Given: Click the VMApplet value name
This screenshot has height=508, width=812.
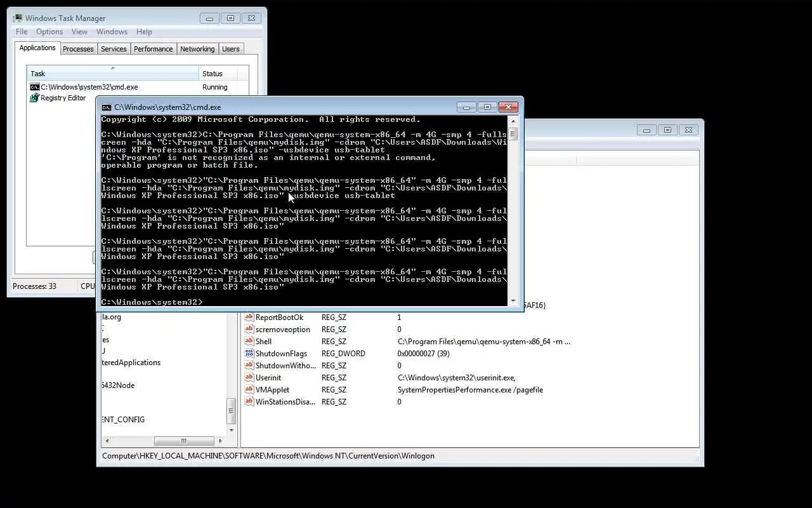Looking at the screenshot, I should [x=272, y=390].
